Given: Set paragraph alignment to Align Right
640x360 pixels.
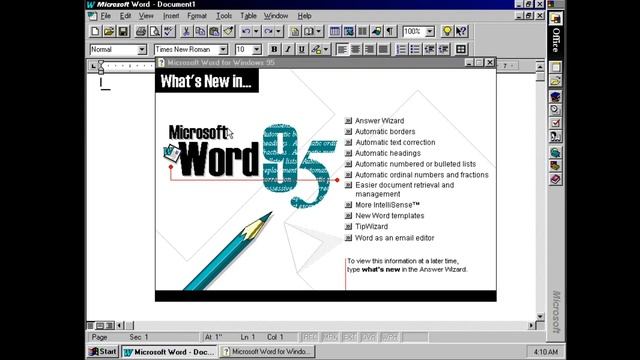Looking at the screenshot, I should pyautogui.click(x=370, y=49).
